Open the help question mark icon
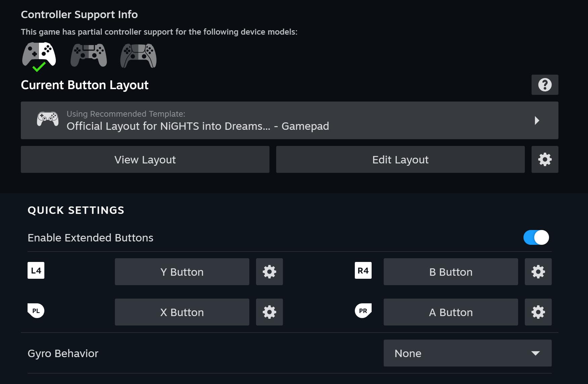Viewport: 588px width, 384px height. (545, 85)
